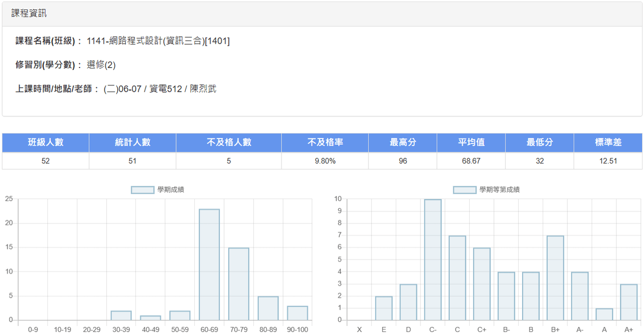Select the 30-39 score bar
The image size is (644, 336).
pyautogui.click(x=121, y=315)
